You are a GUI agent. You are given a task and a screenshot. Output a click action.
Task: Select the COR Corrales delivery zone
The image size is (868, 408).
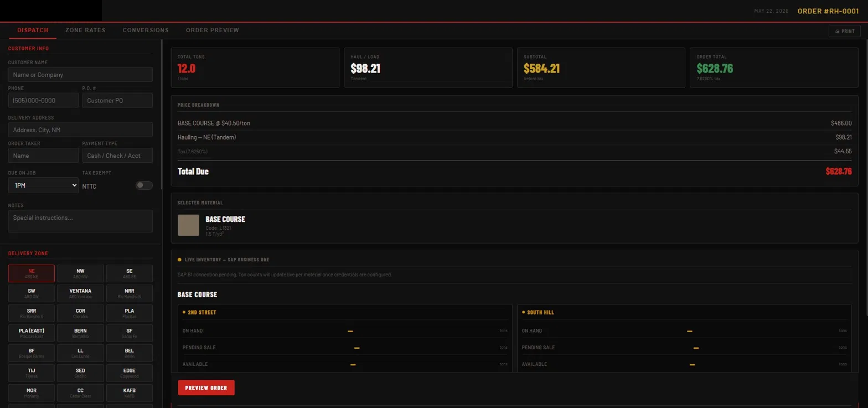point(80,313)
